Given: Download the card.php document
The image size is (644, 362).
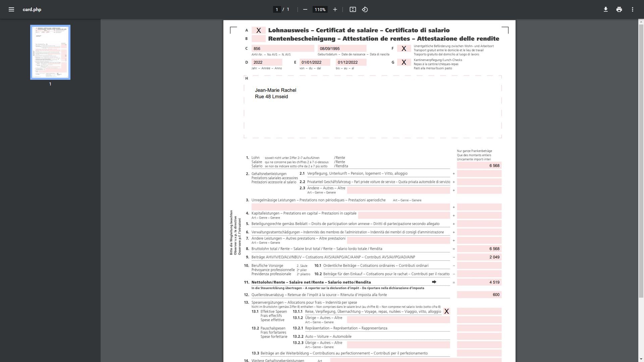Looking at the screenshot, I should coord(605,9).
